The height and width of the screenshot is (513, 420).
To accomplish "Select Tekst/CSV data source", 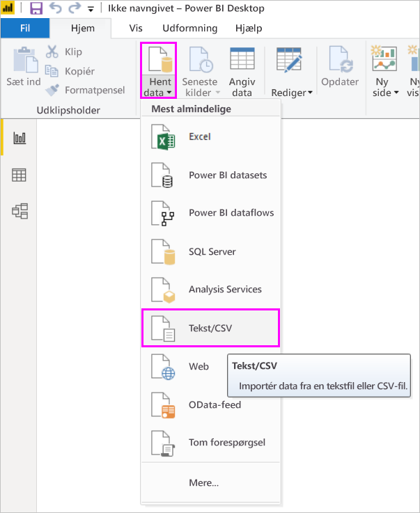I will [211, 328].
